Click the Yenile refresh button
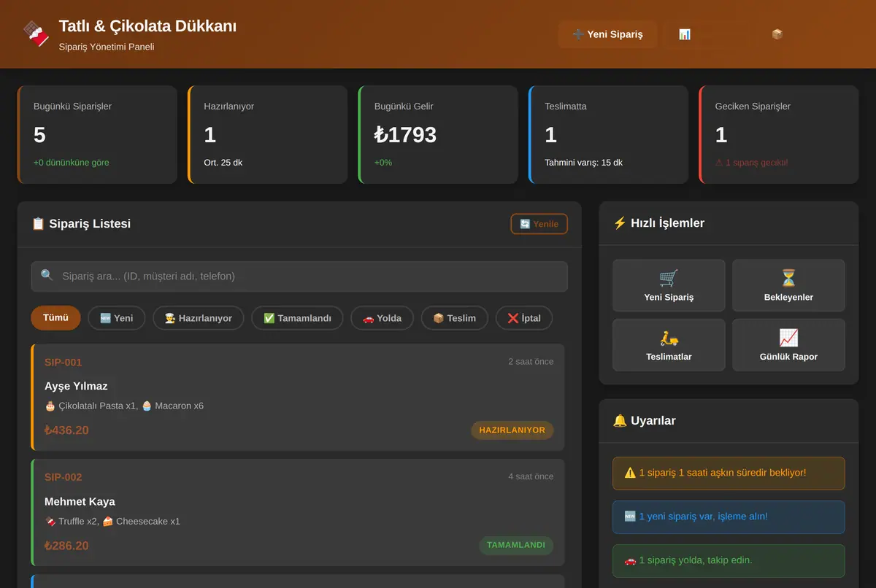Viewport: 876px width, 588px height. pos(539,224)
